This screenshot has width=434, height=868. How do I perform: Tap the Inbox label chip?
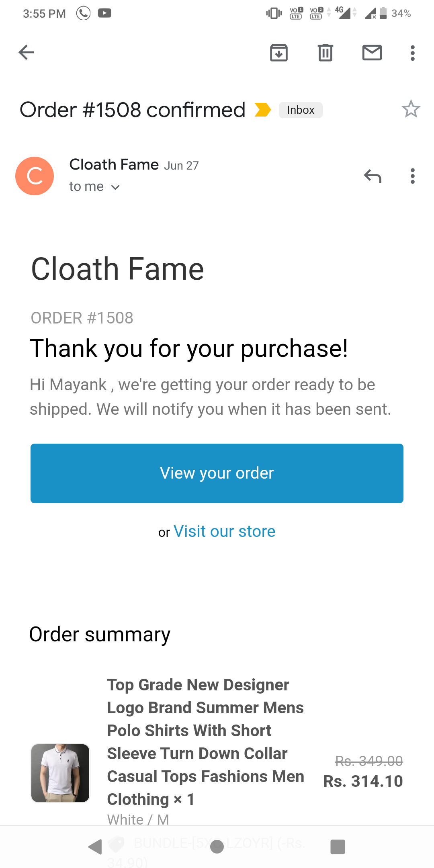pyautogui.click(x=301, y=110)
